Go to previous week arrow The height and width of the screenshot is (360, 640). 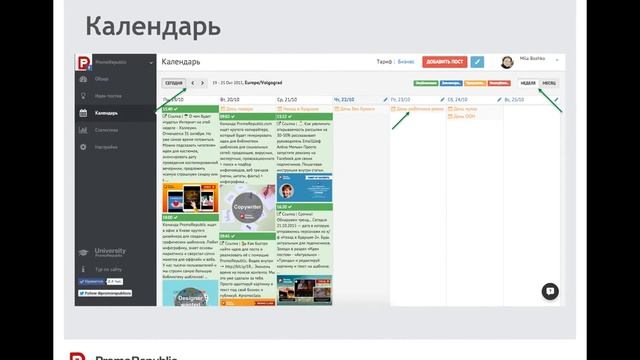(193, 83)
